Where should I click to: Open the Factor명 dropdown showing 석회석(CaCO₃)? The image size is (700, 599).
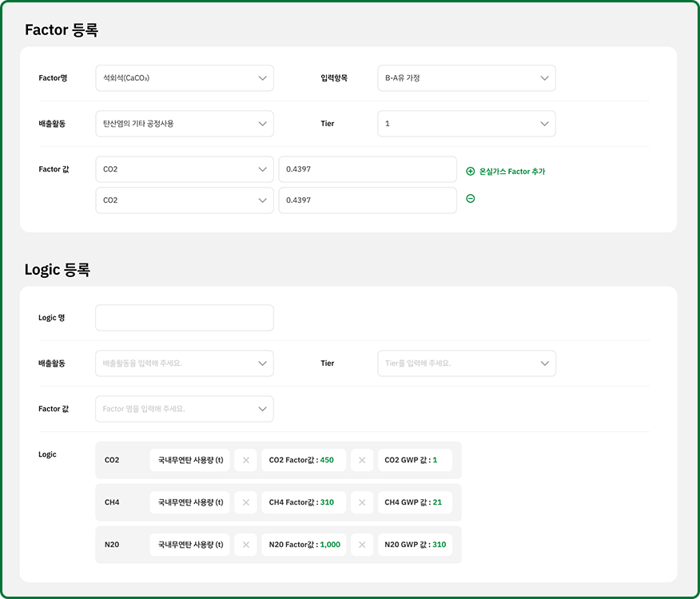pyautogui.click(x=184, y=78)
